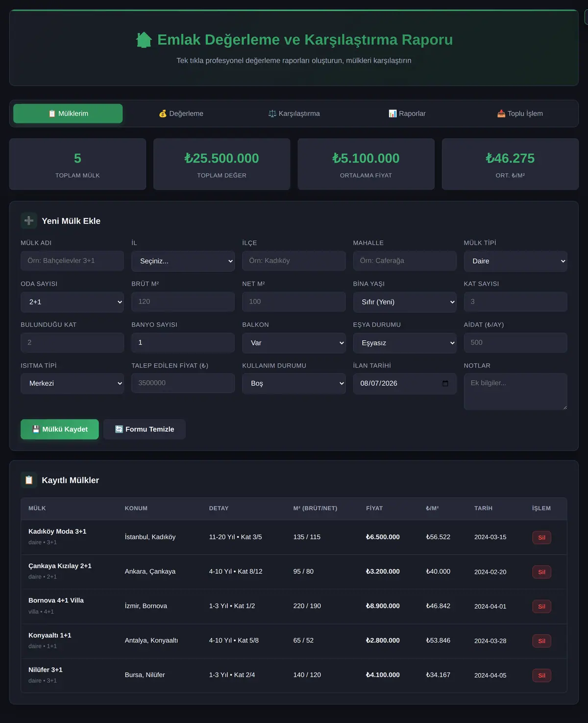
Task: Open the Raporlar tab
Action: (407, 113)
